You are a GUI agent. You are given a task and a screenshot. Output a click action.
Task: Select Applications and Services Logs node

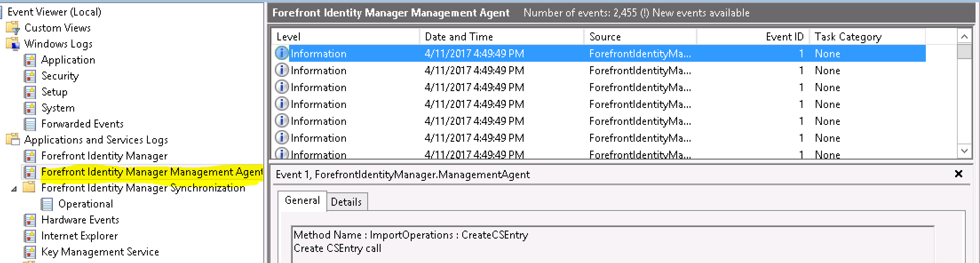tap(96, 140)
